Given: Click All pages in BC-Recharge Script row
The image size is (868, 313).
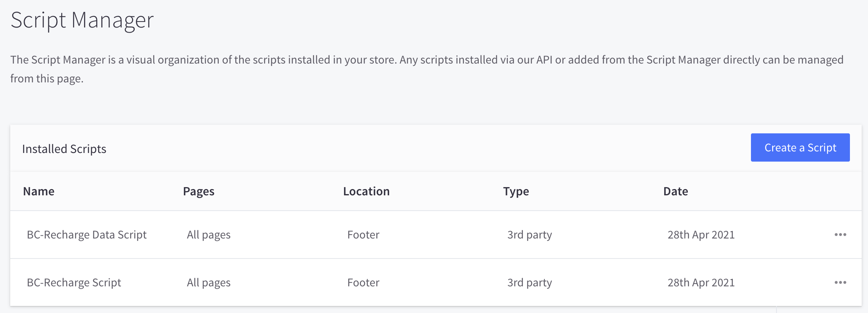Looking at the screenshot, I should pyautogui.click(x=209, y=282).
